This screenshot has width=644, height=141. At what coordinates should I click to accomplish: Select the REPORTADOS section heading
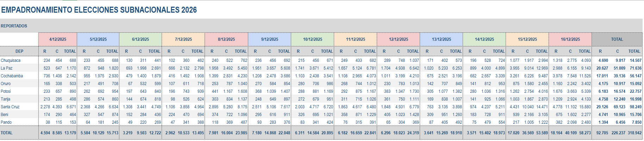click(x=14, y=26)
